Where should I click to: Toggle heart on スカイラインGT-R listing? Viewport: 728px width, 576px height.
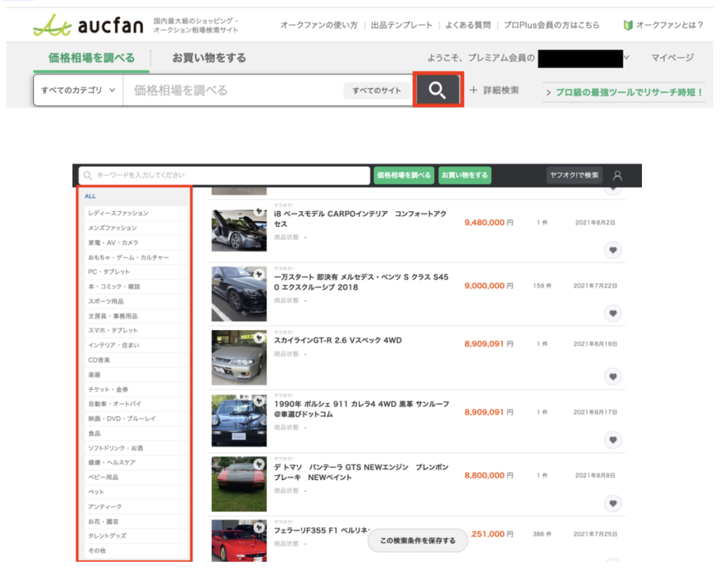[x=612, y=377]
